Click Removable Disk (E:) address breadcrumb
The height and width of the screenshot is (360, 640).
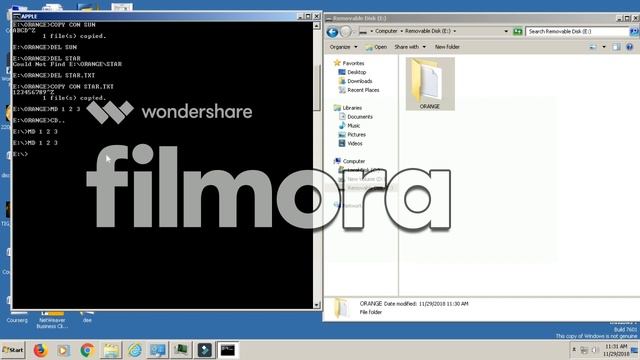pyautogui.click(x=428, y=31)
